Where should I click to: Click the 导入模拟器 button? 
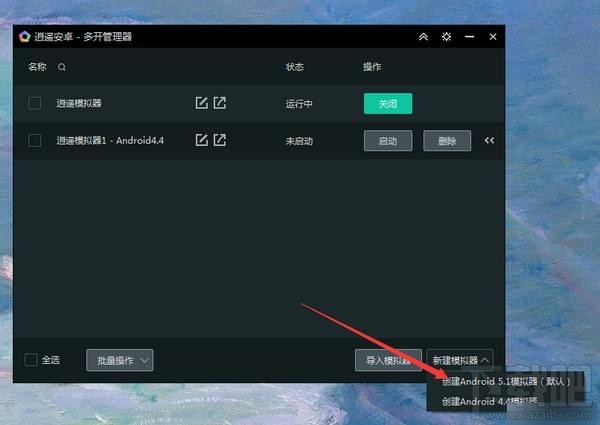click(388, 360)
